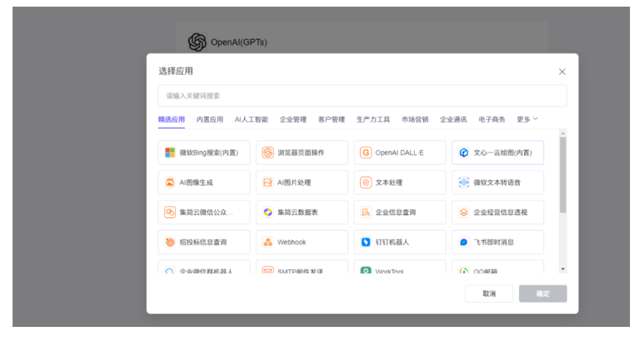Click the 微软文本转语音 waveform icon
The image size is (644, 338).
(x=464, y=183)
